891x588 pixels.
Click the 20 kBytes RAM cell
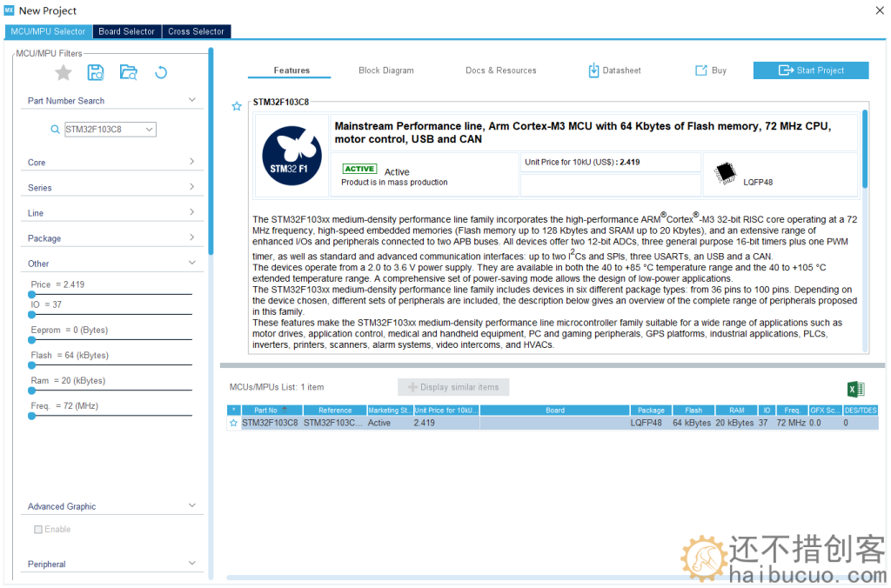point(734,424)
